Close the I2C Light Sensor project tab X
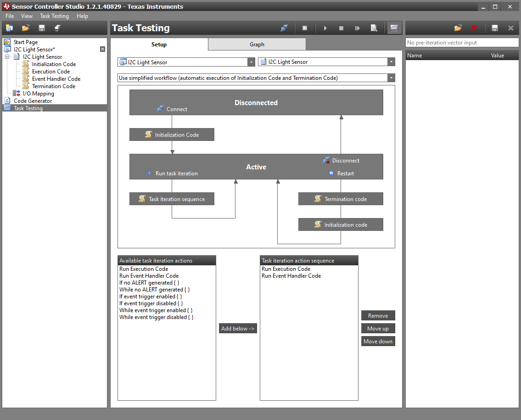Screen dimensions: 521x420 (103, 49)
